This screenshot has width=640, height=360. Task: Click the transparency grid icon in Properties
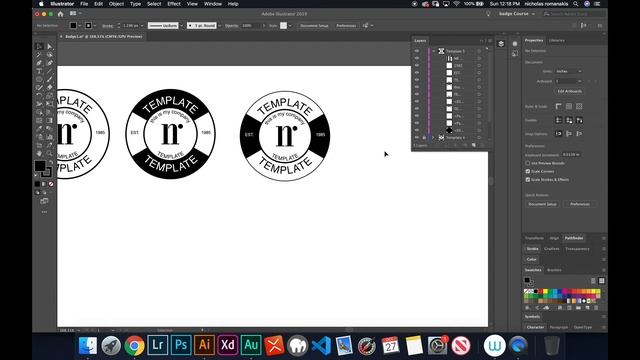(x=579, y=106)
